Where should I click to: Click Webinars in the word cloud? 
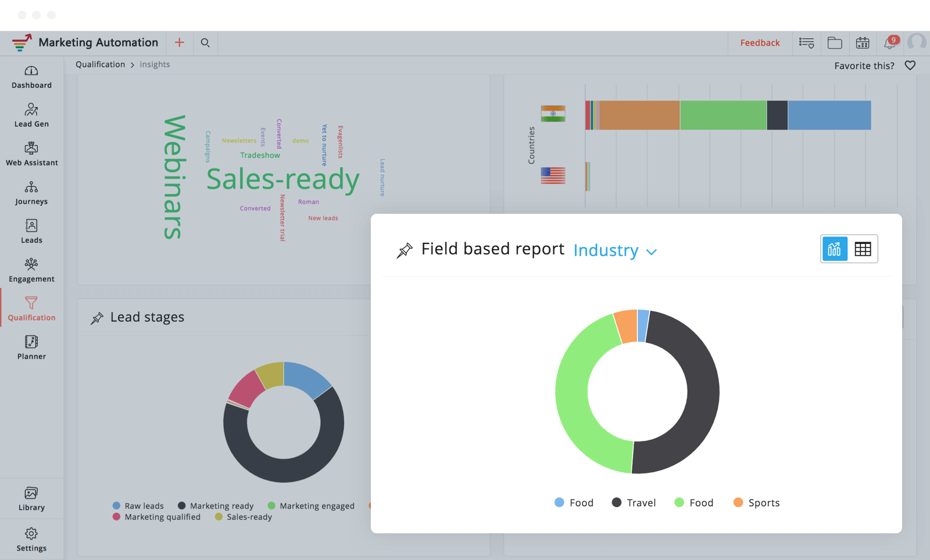tap(174, 177)
